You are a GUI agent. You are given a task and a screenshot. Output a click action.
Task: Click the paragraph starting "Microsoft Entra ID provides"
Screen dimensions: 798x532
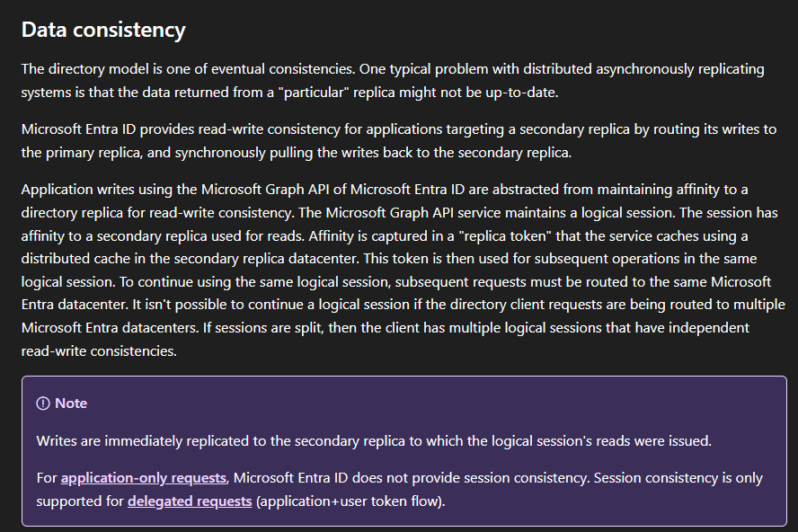[x=398, y=140]
